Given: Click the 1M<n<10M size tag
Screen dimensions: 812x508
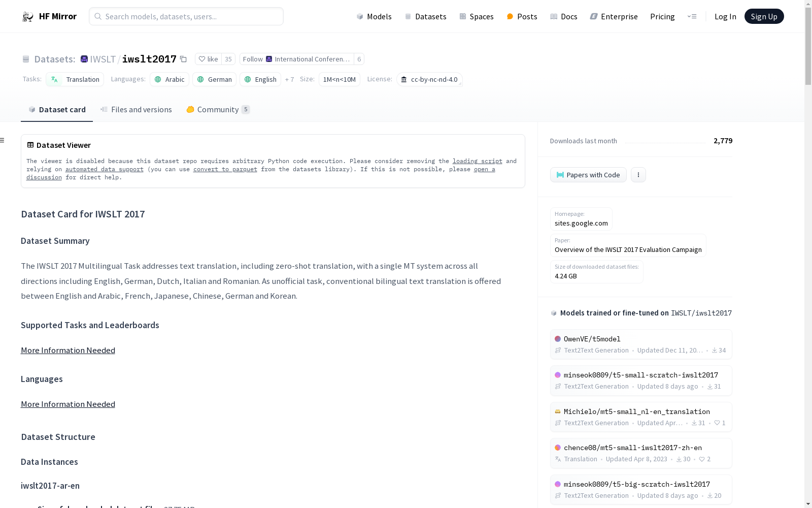Looking at the screenshot, I should coord(340,79).
